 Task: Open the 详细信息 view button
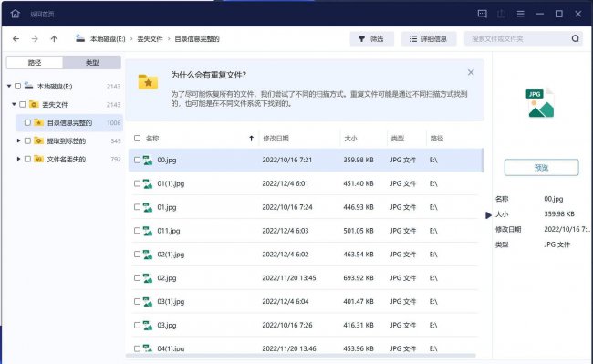(x=429, y=38)
